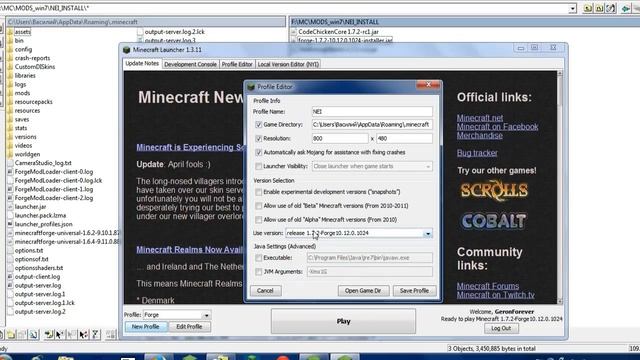Select the file output-client.log
This screenshot has height=360, width=640.
click(37, 277)
